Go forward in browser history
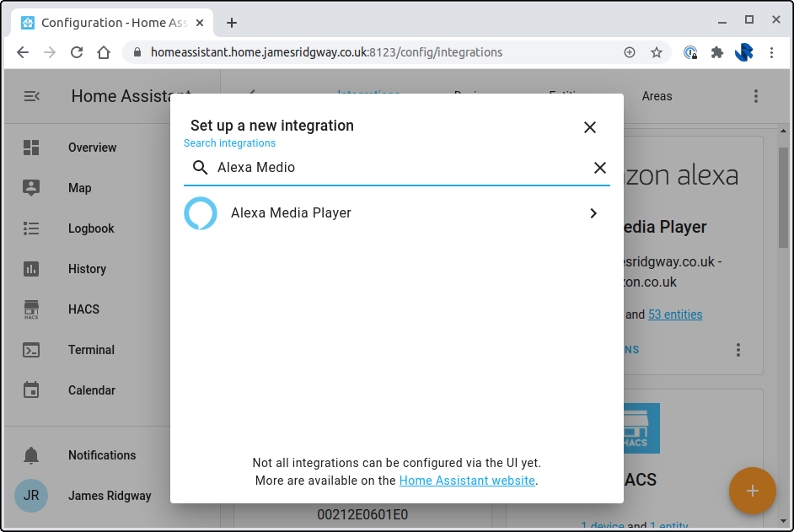The width and height of the screenshot is (794, 532). (x=50, y=52)
